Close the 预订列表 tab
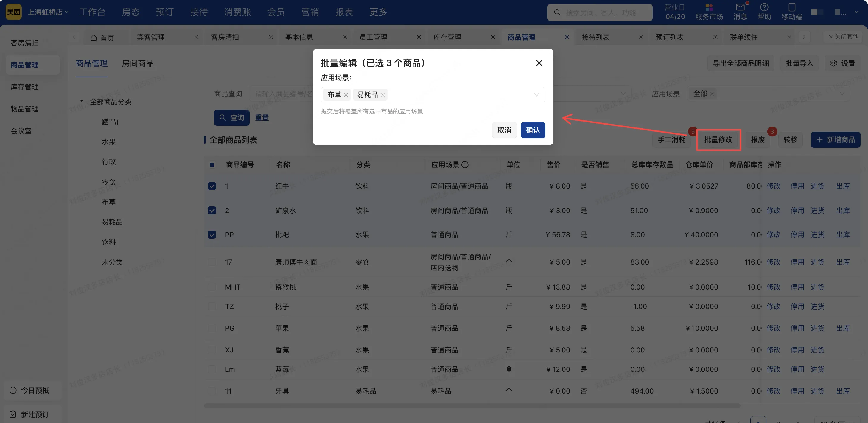This screenshot has width=868, height=423. click(x=715, y=37)
